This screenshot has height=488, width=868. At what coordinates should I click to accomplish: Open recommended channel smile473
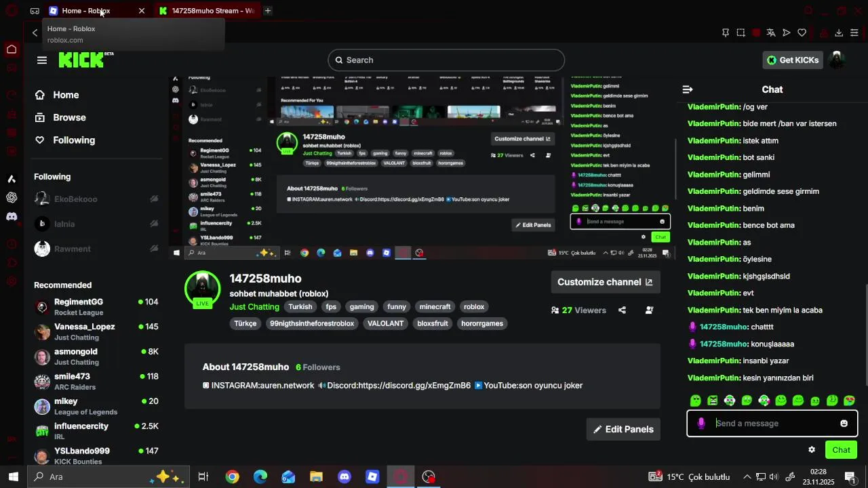pyautogui.click(x=97, y=382)
